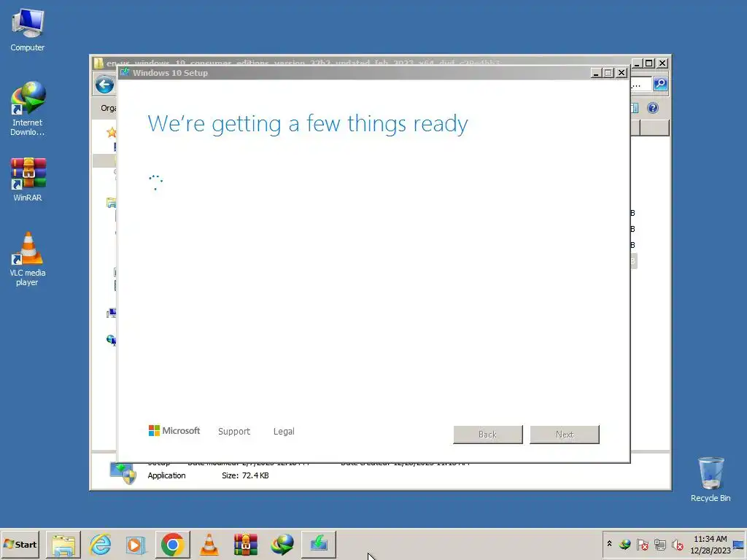This screenshot has width=747, height=560.
Task: Maximize the Windows 10 Setup window
Action: (x=608, y=73)
